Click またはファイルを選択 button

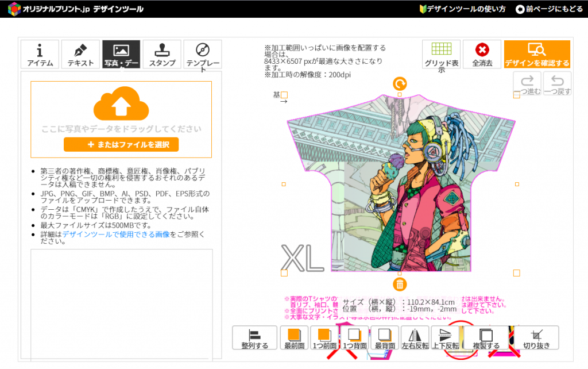coord(121,144)
